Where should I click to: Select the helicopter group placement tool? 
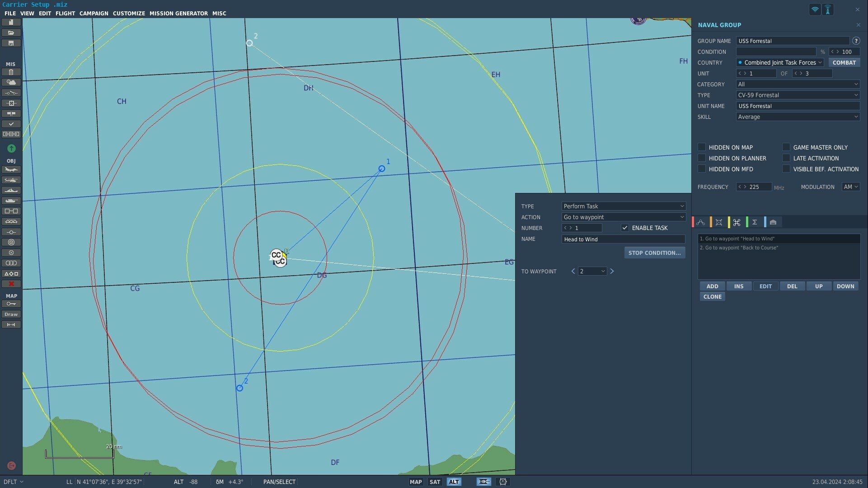pos(11,180)
